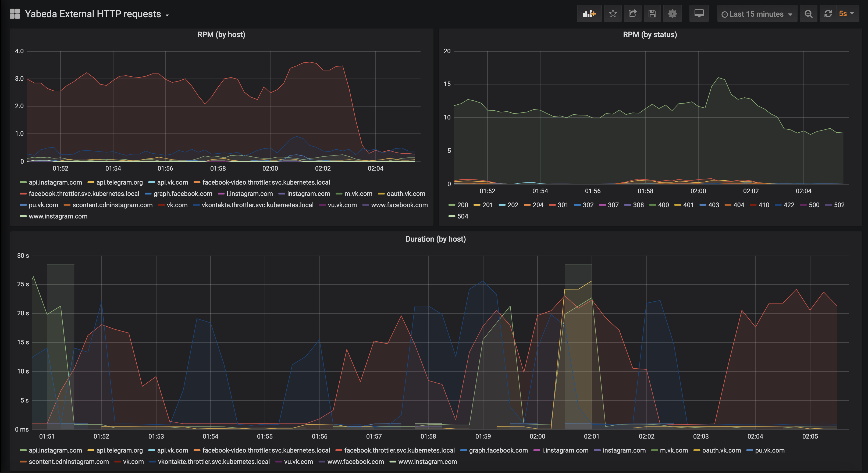Open RPM (by host) panel title menu

coord(221,34)
